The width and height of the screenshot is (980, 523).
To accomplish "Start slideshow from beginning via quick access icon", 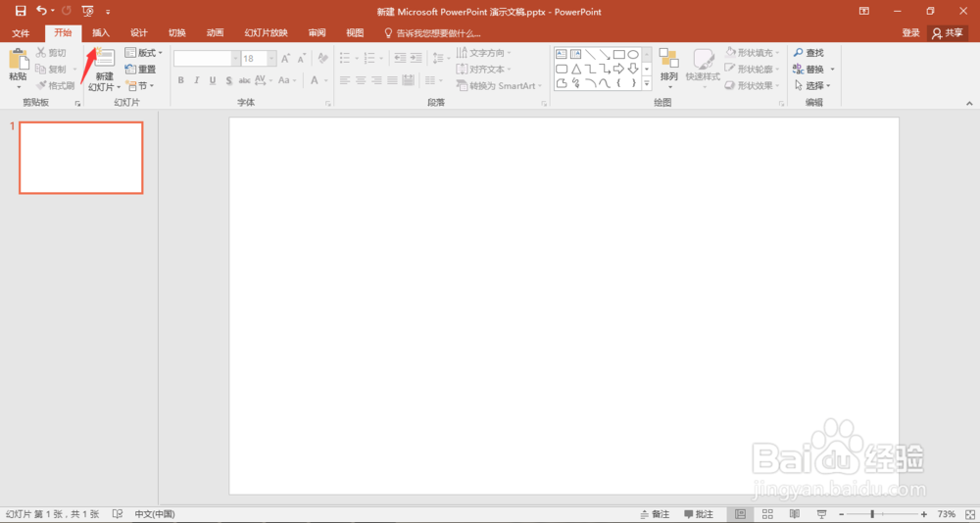I will click(88, 11).
